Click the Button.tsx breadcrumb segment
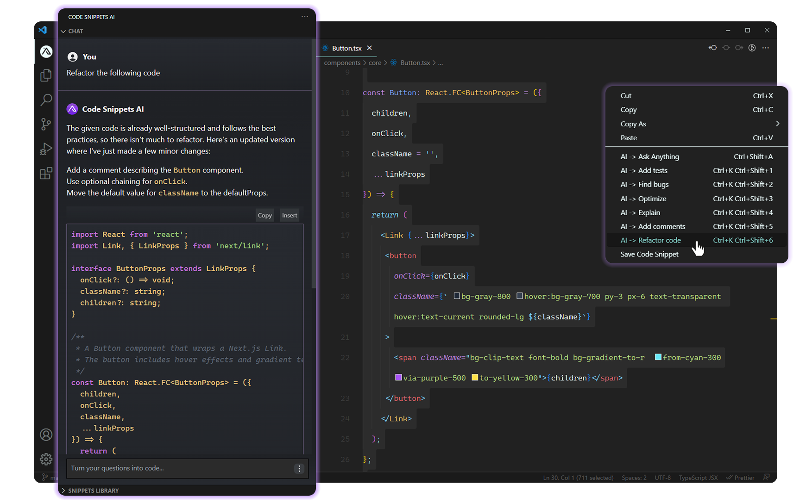The image size is (812, 504). (x=415, y=63)
